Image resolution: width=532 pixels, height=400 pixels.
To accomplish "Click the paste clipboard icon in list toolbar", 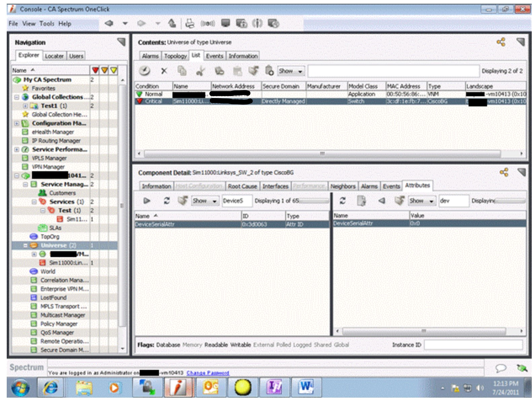I will 237,71.
